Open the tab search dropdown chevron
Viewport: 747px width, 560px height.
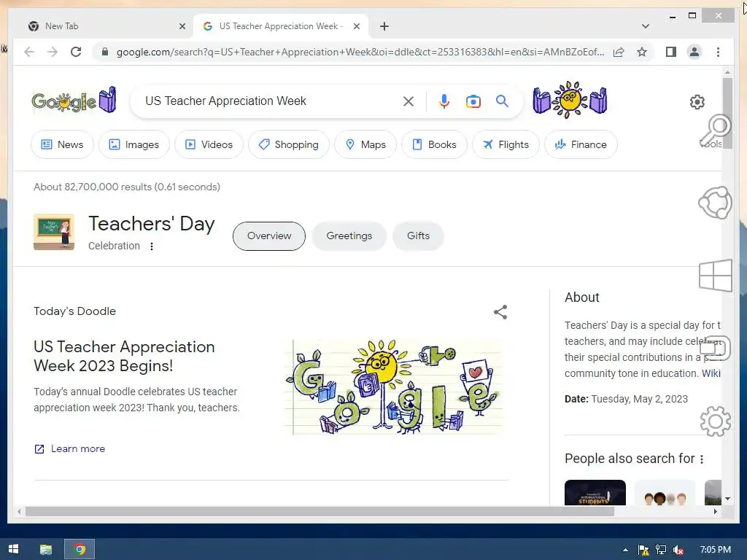[645, 26]
